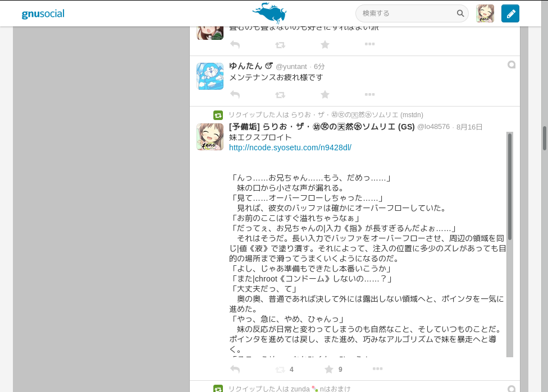Go to home via gnusocial logo
This screenshot has width=548, height=392.
[x=43, y=14]
